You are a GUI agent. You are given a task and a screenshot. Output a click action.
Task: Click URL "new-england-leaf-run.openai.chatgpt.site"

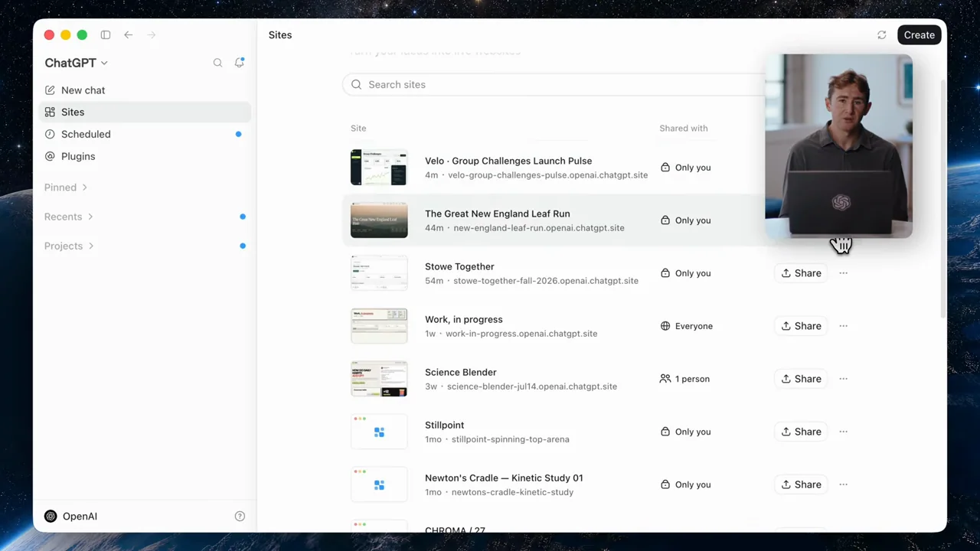(539, 228)
